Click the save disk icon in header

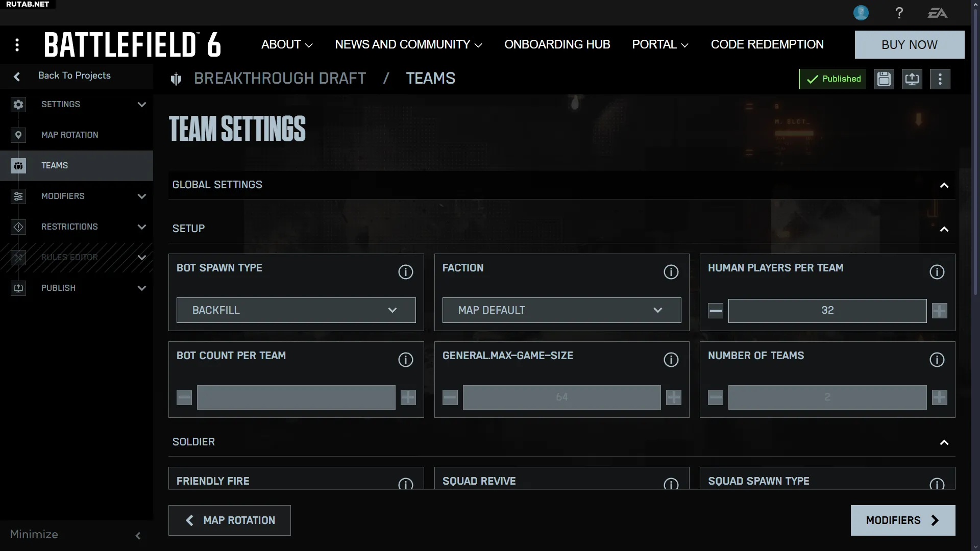coord(884,79)
